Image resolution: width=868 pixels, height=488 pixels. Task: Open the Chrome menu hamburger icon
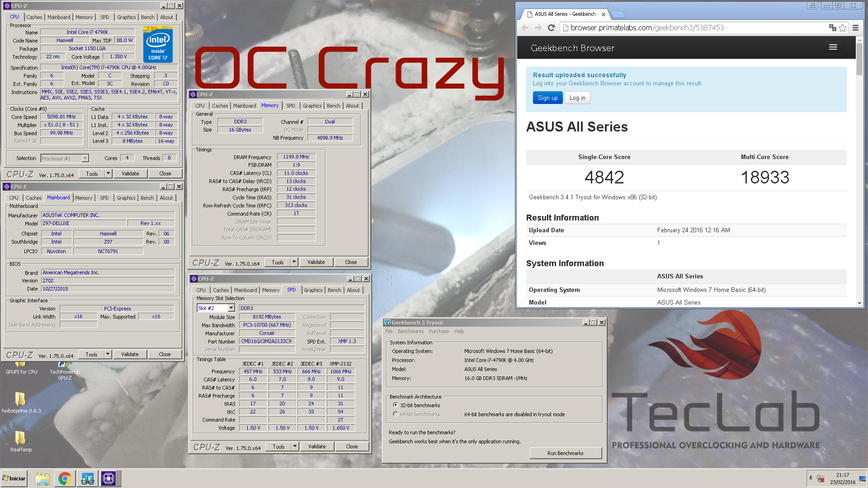click(855, 28)
